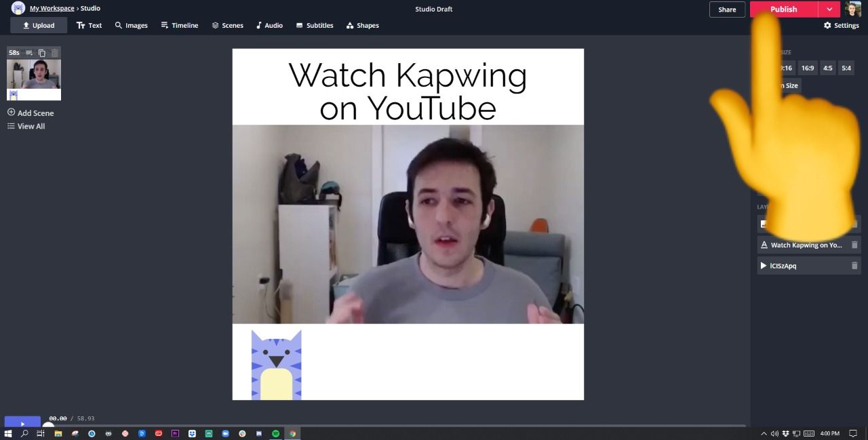Open Adobe Premiere Pro from the taskbar

(175, 433)
